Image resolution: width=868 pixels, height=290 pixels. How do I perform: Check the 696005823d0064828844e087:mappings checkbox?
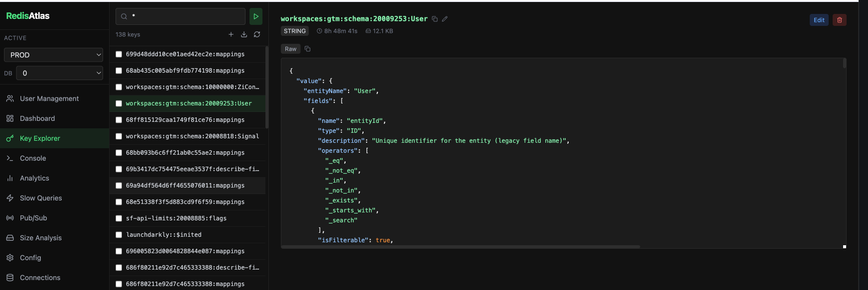[x=119, y=251]
